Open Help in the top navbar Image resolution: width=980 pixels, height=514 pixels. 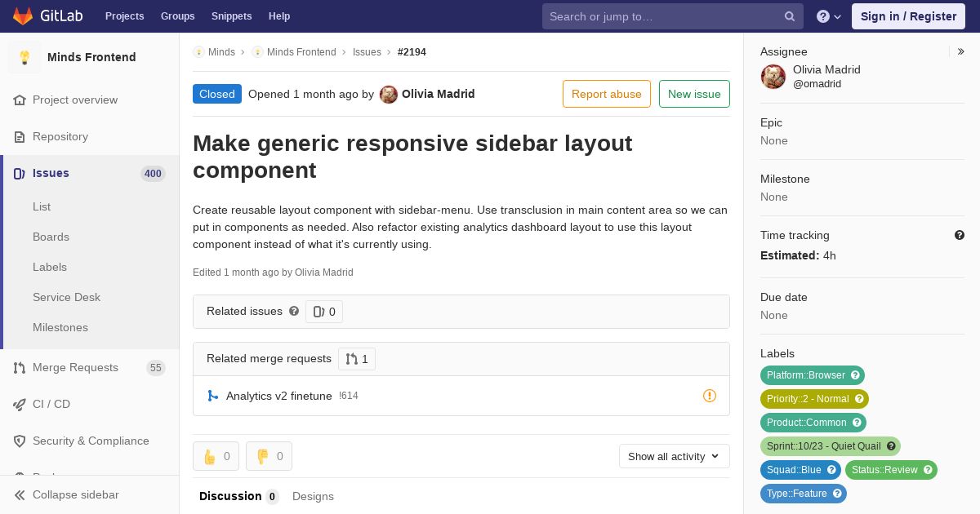pos(279,16)
